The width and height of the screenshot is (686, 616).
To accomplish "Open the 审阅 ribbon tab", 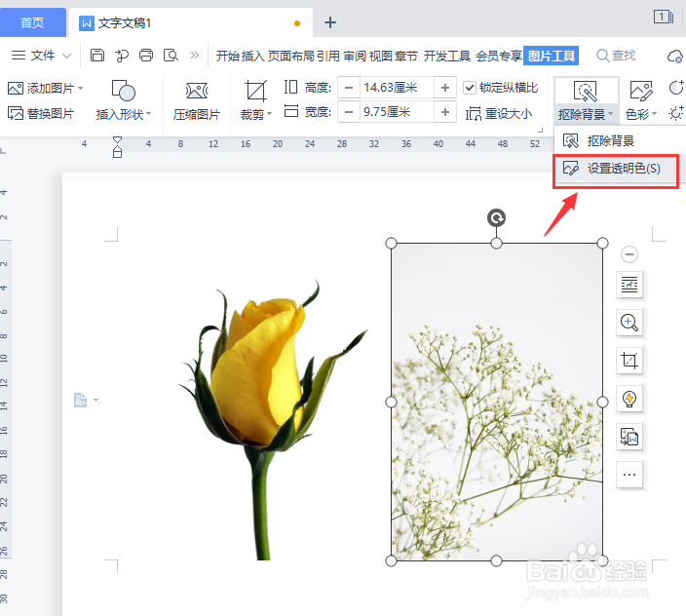I will tap(355, 56).
